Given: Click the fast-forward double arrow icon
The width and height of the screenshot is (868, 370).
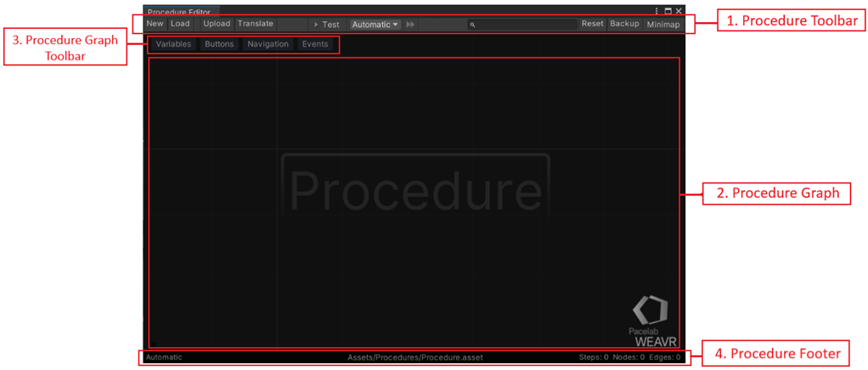Looking at the screenshot, I should [410, 25].
